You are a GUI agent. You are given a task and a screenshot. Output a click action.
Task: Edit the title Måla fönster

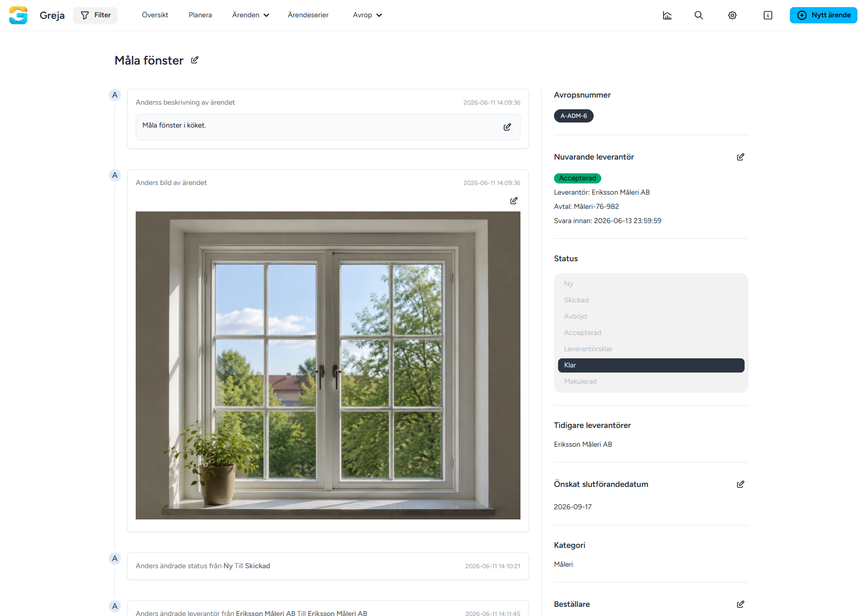pyautogui.click(x=195, y=60)
